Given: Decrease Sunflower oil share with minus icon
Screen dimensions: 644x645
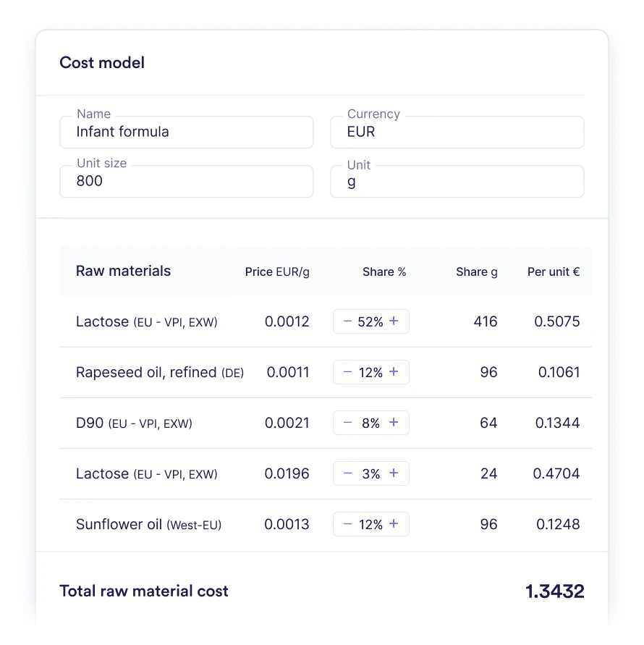Looking at the screenshot, I should coord(347,524).
